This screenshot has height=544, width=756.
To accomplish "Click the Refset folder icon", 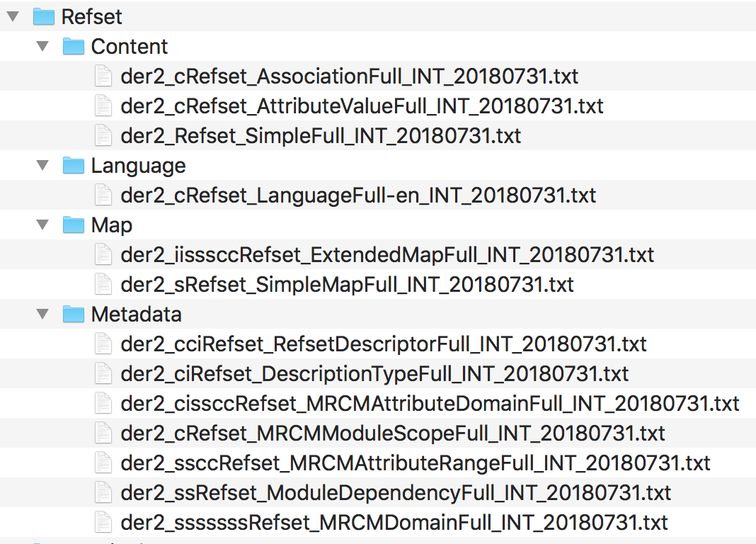I will pos(43,17).
